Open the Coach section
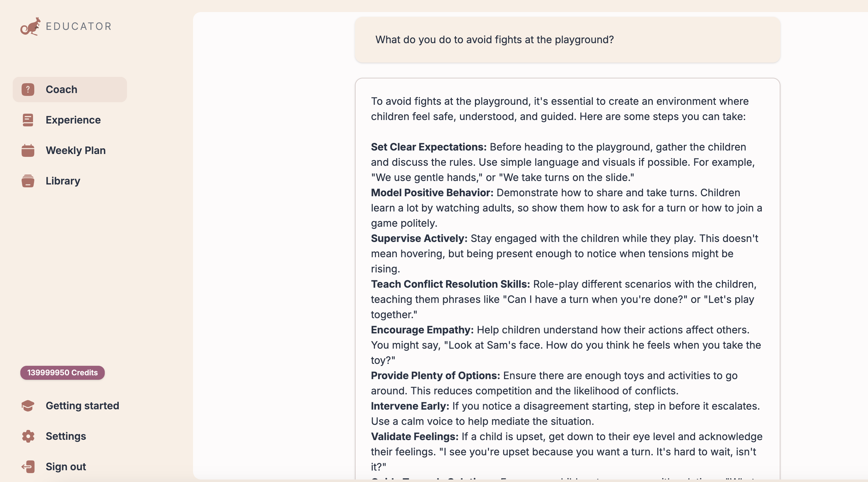This screenshot has height=482, width=868. tap(61, 90)
